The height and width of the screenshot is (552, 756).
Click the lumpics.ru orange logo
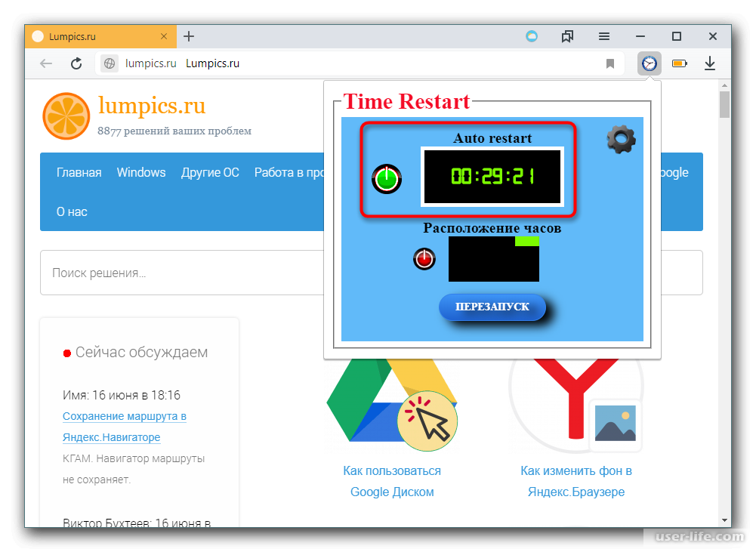(66, 116)
